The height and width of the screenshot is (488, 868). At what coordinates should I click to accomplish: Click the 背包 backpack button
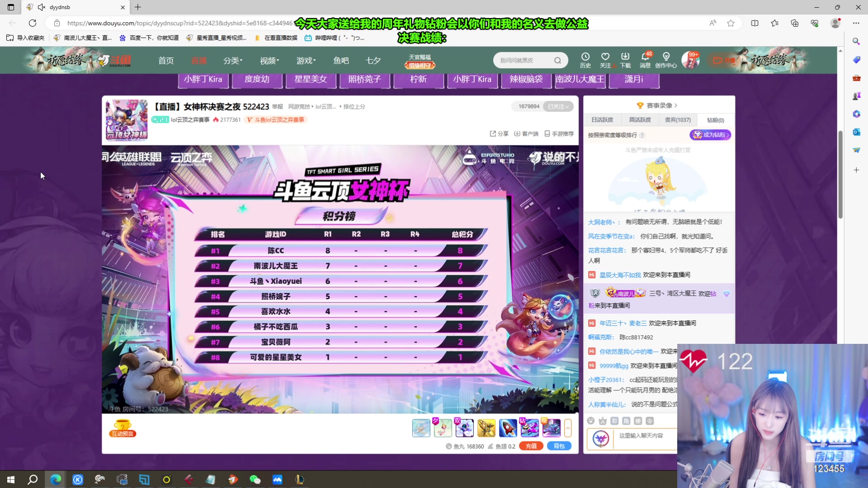pos(559,446)
